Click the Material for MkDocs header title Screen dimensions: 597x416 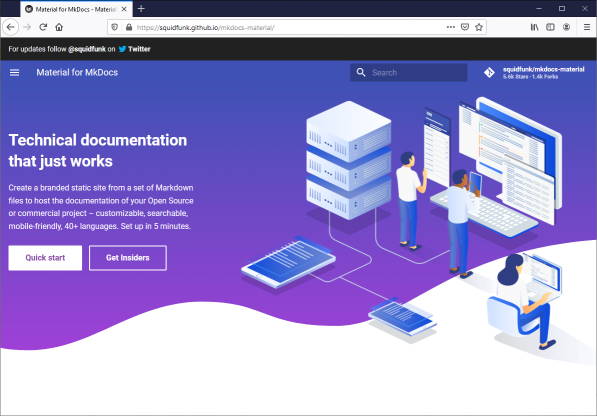(77, 72)
